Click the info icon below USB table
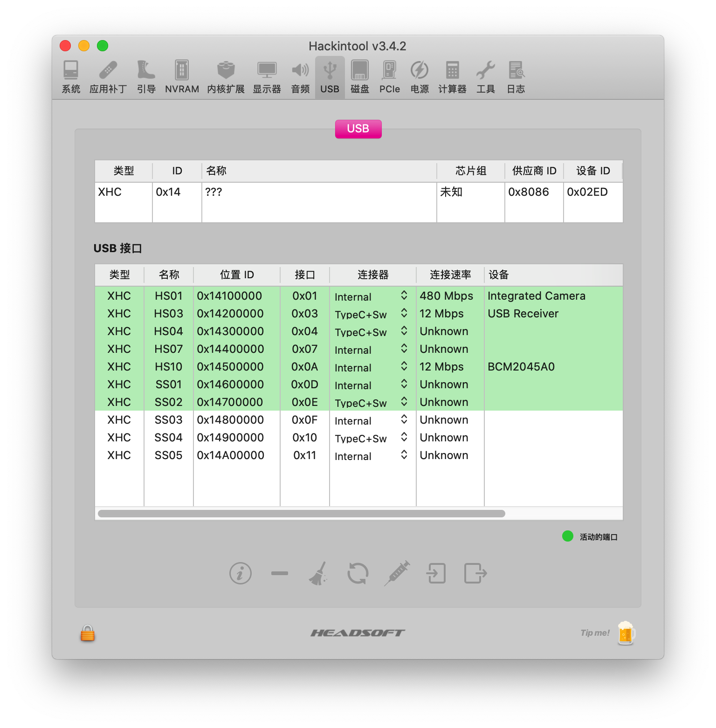The width and height of the screenshot is (716, 728). point(241,573)
